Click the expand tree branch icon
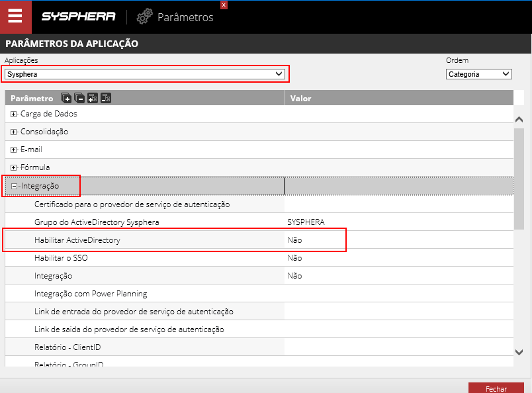 (93, 98)
